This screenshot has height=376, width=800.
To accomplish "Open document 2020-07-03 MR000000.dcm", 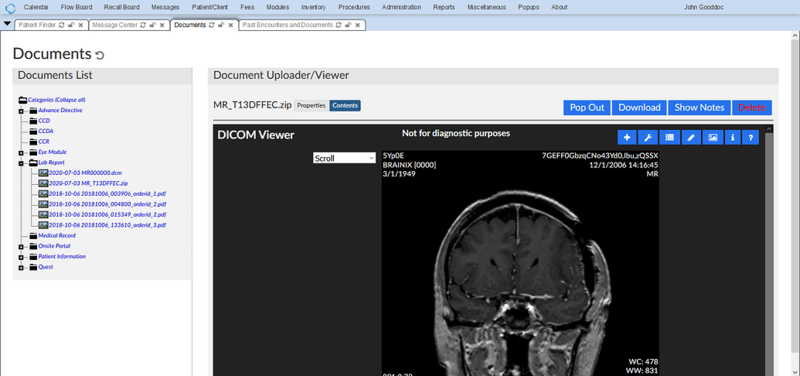I will click(85, 173).
